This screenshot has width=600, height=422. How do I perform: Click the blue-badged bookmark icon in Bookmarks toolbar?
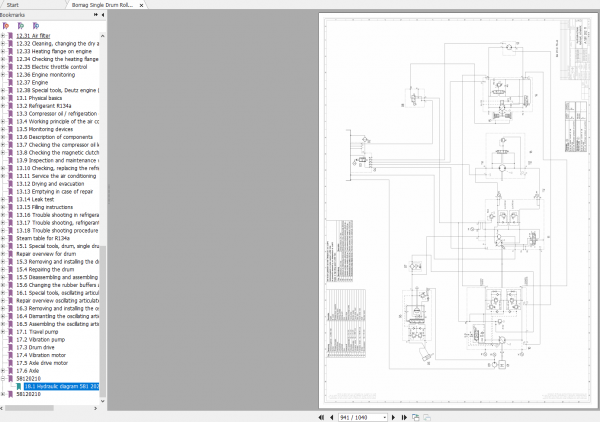36,26
